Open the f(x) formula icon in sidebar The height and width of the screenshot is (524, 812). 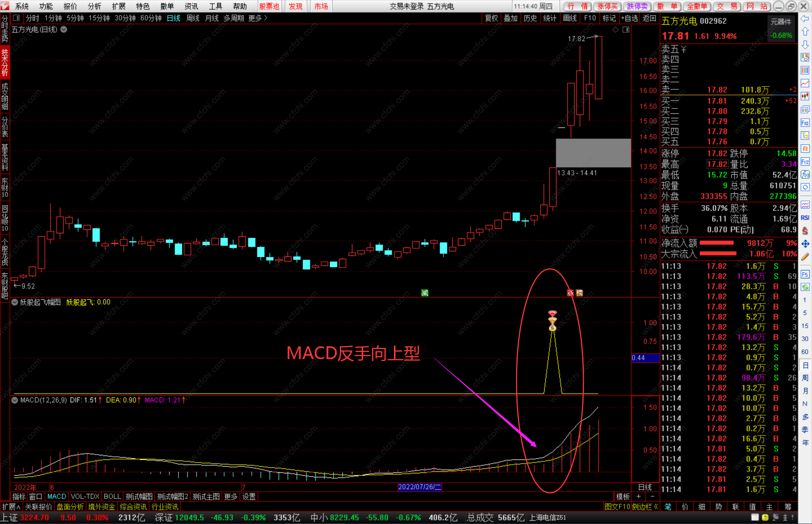[x=805, y=175]
